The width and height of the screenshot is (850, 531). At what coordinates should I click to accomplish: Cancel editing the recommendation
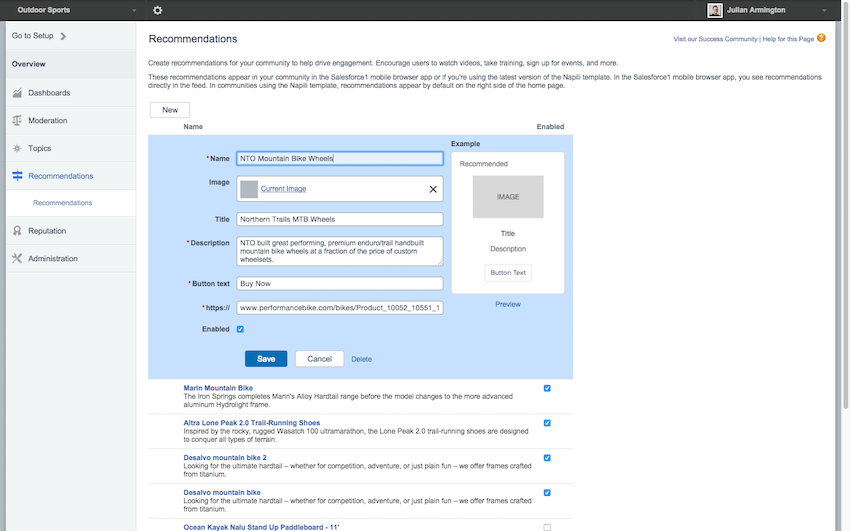[x=319, y=359]
